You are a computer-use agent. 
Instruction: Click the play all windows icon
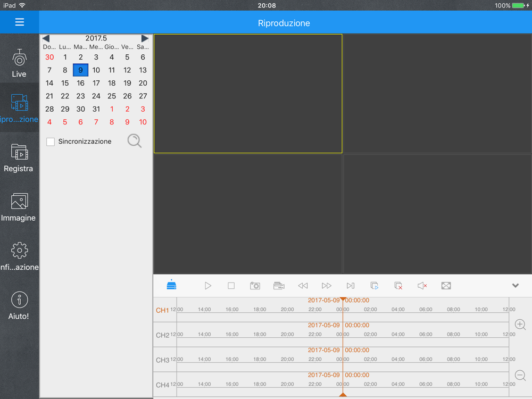pyautogui.click(x=375, y=286)
